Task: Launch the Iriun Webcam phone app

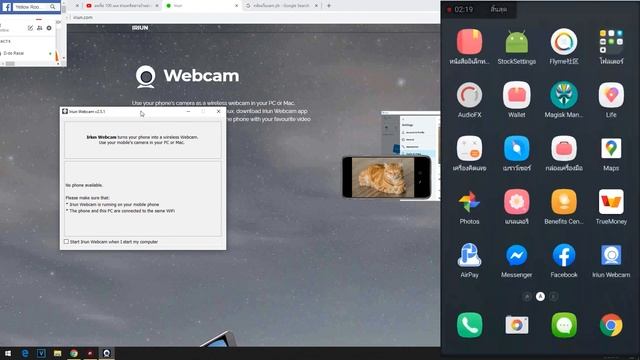Action: pos(611,256)
